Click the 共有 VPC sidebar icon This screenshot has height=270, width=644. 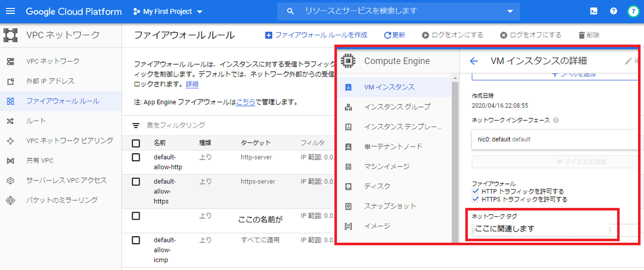10,161
